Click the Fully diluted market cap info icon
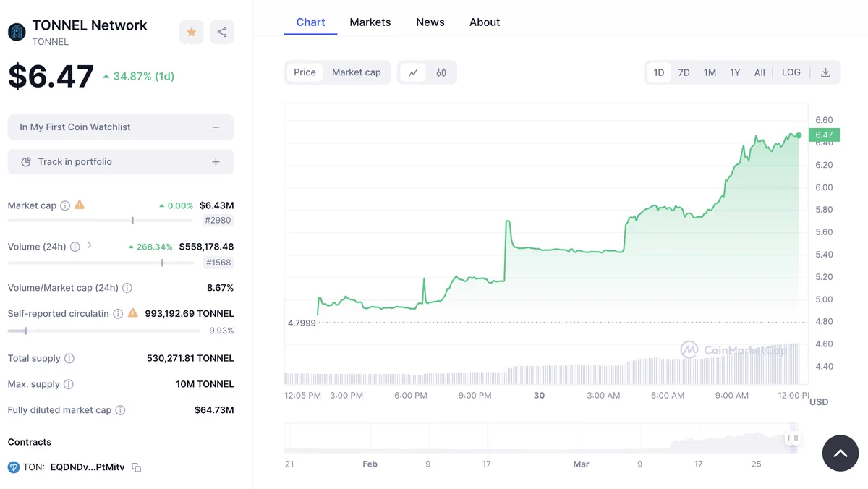This screenshot has height=489, width=868. pyautogui.click(x=121, y=410)
